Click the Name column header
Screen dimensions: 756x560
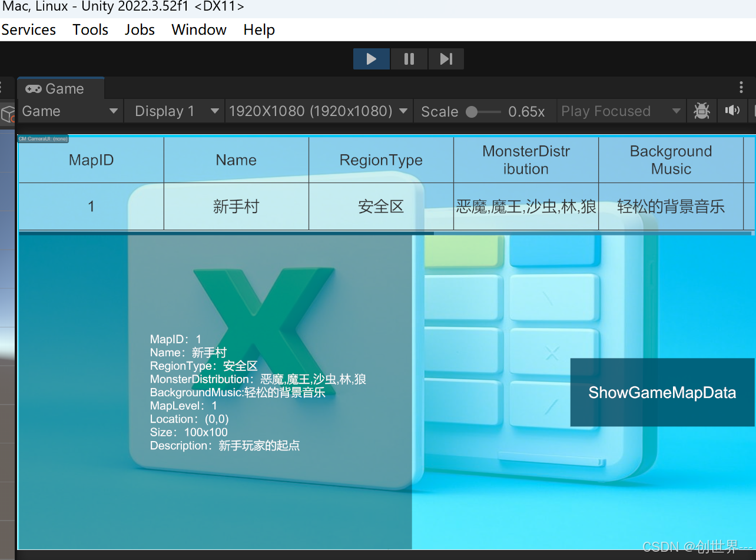click(x=236, y=160)
